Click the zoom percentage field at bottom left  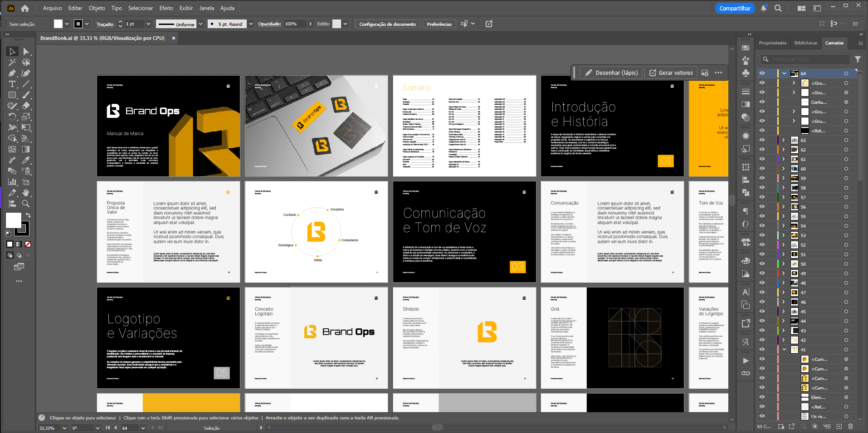[47, 428]
